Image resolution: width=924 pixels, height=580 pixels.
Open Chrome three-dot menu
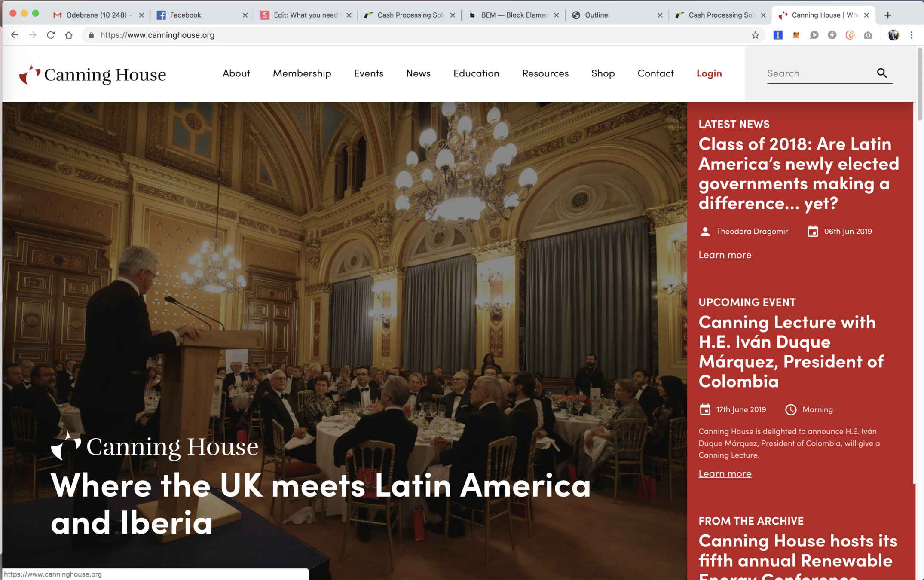(912, 35)
